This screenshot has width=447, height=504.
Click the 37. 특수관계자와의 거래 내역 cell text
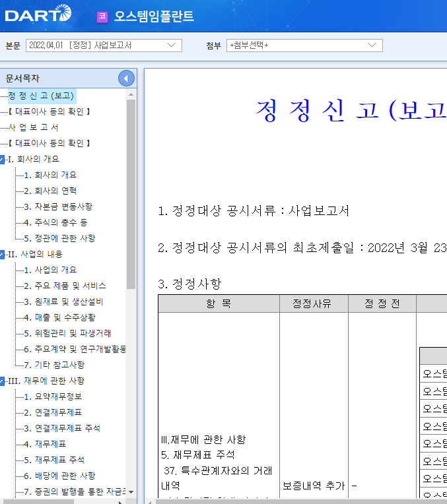(217, 478)
